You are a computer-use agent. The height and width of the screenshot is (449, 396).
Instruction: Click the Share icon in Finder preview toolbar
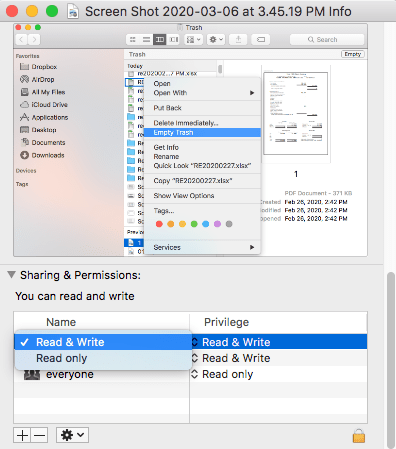coord(238,40)
